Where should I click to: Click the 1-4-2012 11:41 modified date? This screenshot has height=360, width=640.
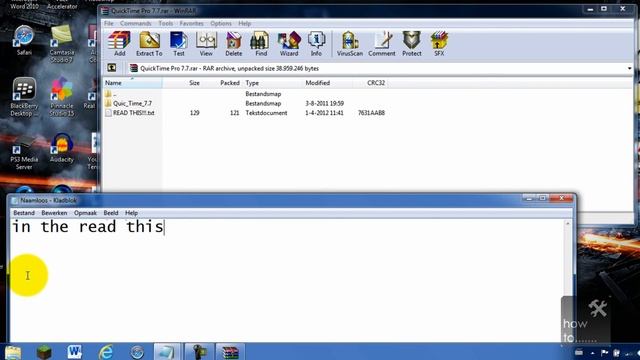(324, 113)
